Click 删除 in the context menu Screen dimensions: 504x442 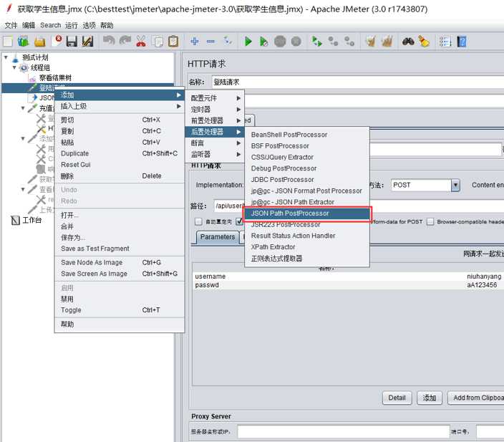point(120,176)
